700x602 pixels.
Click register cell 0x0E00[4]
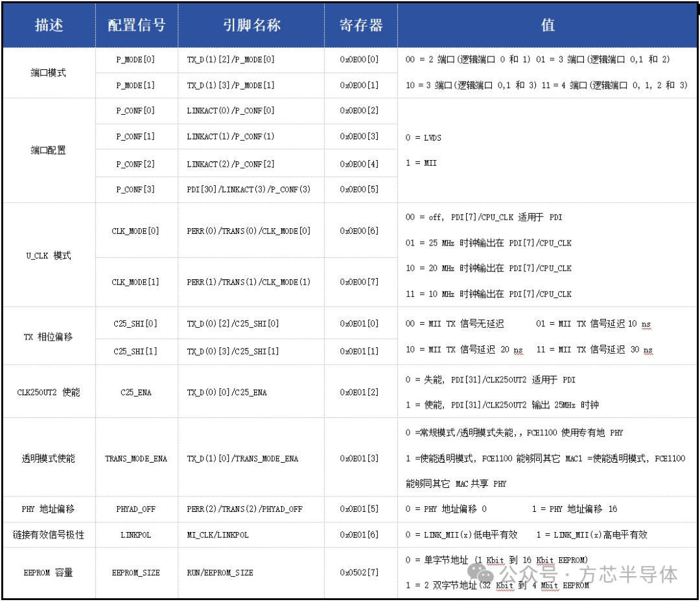pos(361,164)
